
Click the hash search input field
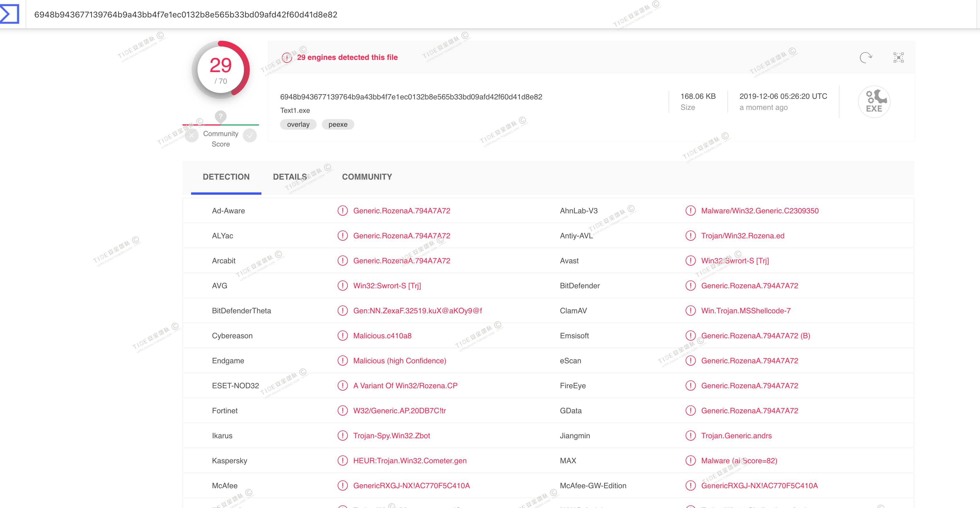[186, 15]
